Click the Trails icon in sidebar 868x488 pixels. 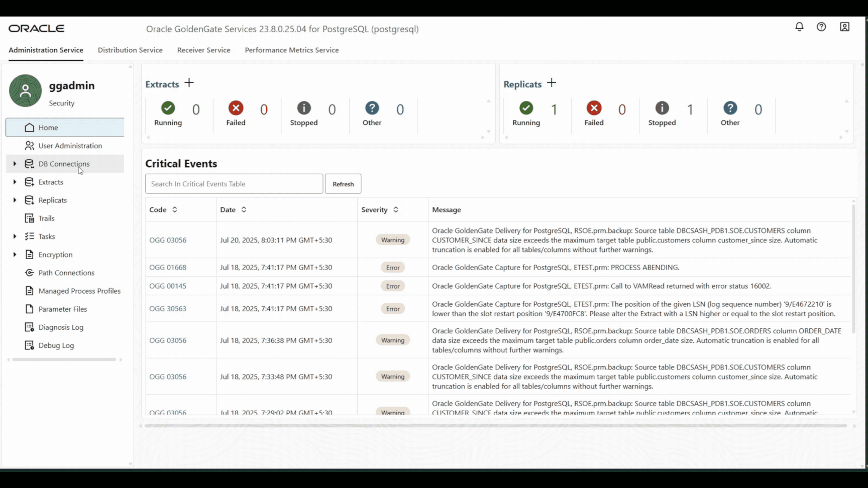30,218
